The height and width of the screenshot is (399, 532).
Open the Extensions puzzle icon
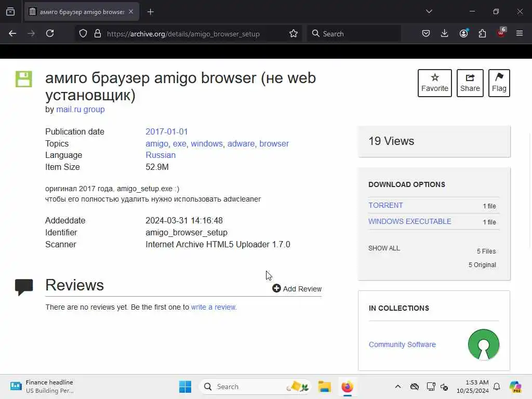(482, 34)
